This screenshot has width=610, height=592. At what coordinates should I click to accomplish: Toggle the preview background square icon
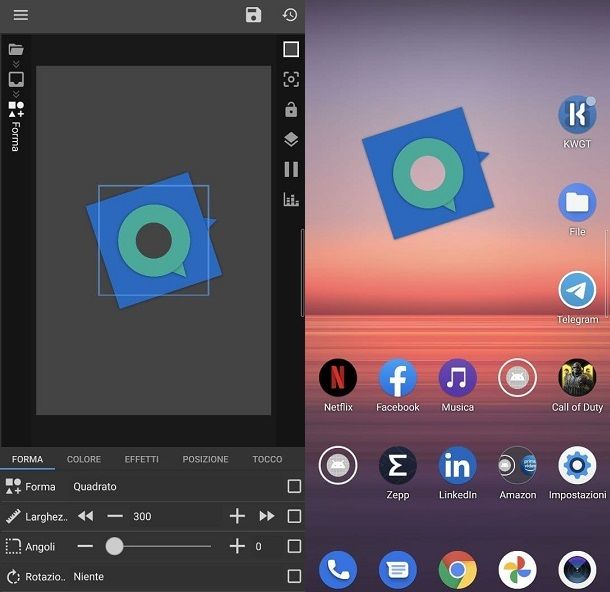click(x=291, y=49)
